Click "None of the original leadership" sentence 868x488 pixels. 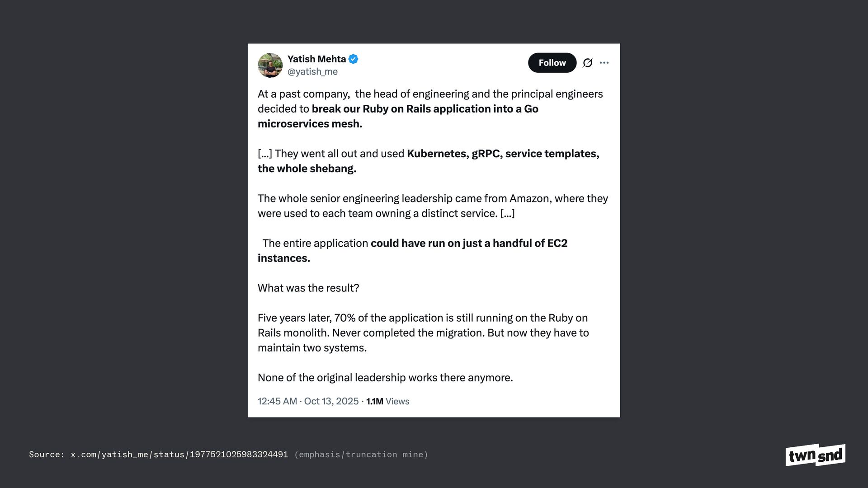pos(385,378)
